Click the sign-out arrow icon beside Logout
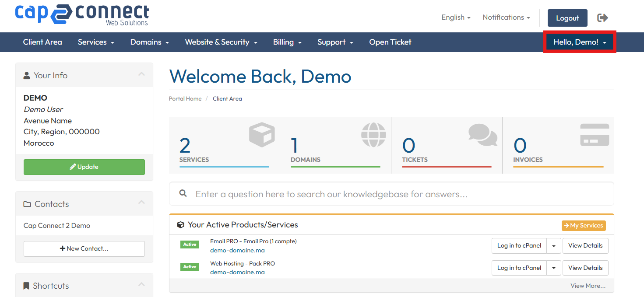The height and width of the screenshot is (297, 644). (x=602, y=17)
